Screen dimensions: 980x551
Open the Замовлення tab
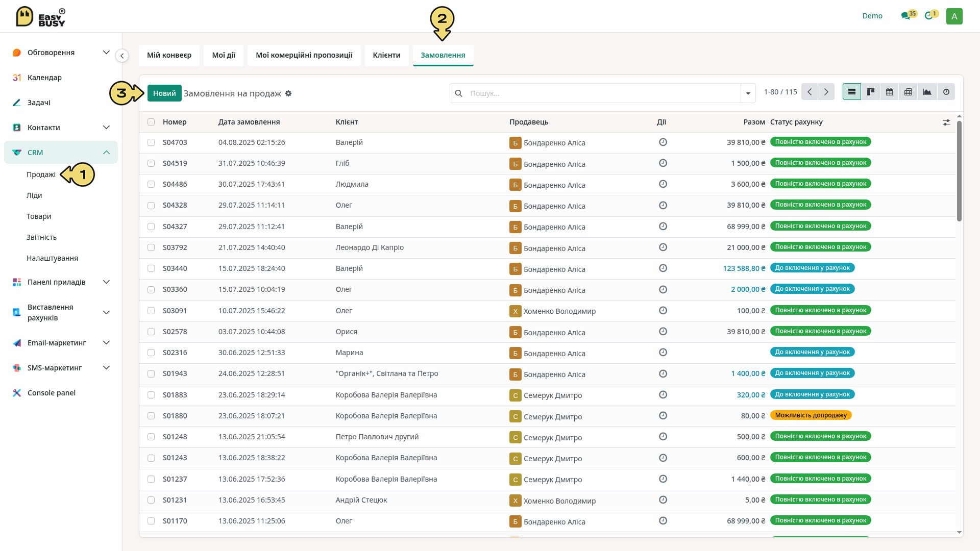pos(443,55)
